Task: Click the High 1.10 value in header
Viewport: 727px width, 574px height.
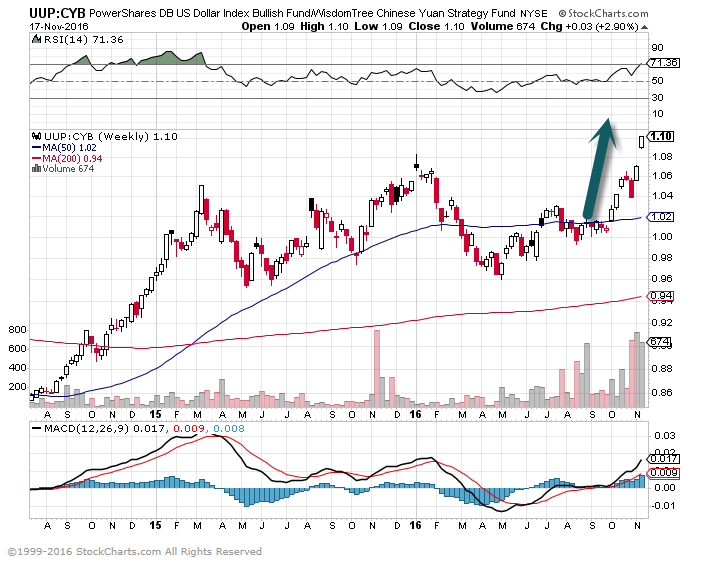Action: click(324, 26)
